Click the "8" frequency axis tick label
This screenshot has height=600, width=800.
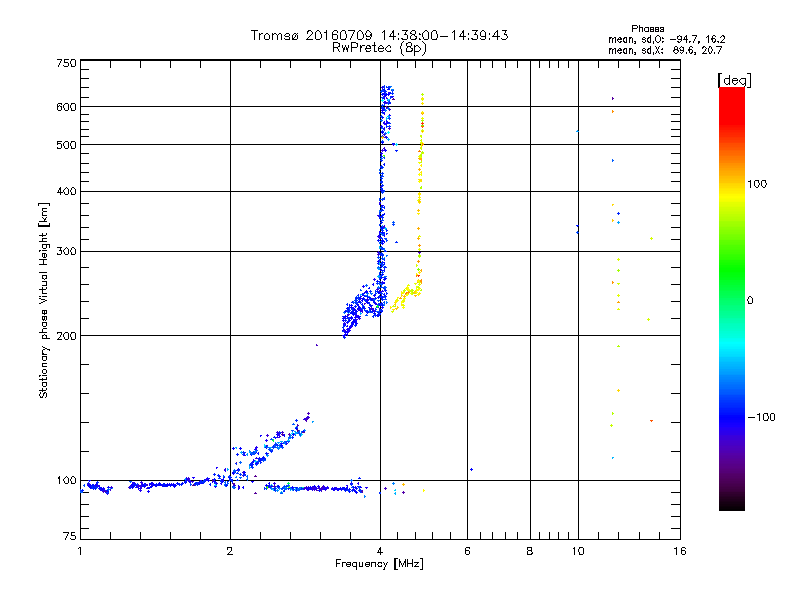point(530,551)
